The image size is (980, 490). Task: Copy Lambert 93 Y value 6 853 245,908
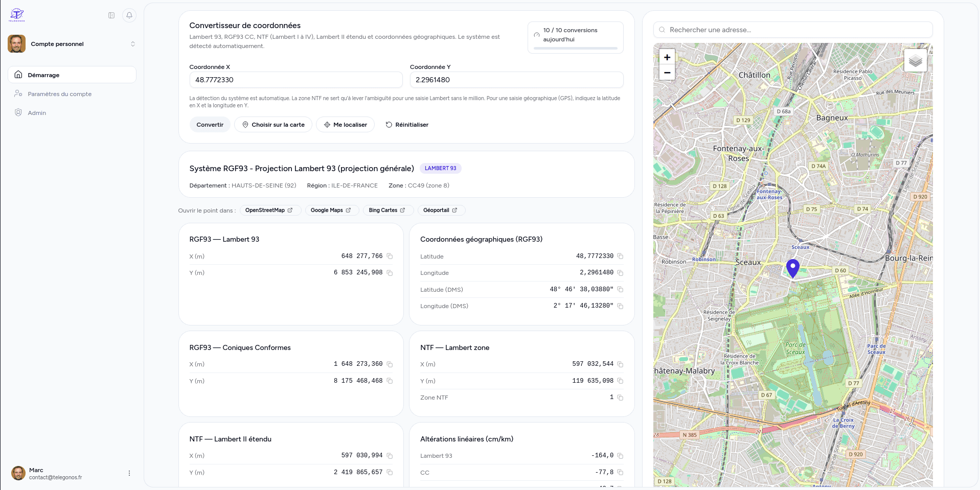coord(390,273)
